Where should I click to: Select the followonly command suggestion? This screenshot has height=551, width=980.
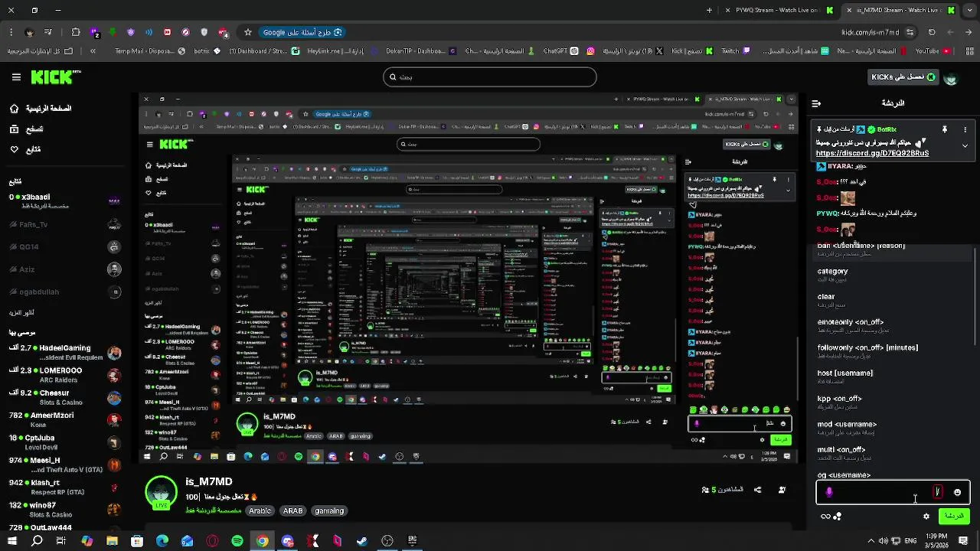pyautogui.click(x=892, y=351)
